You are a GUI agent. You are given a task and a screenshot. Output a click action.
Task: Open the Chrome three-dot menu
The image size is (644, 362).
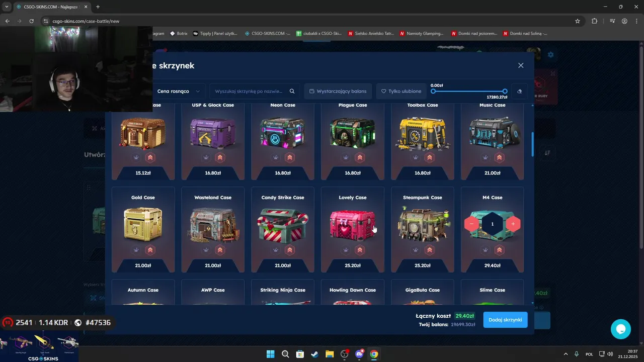click(636, 21)
